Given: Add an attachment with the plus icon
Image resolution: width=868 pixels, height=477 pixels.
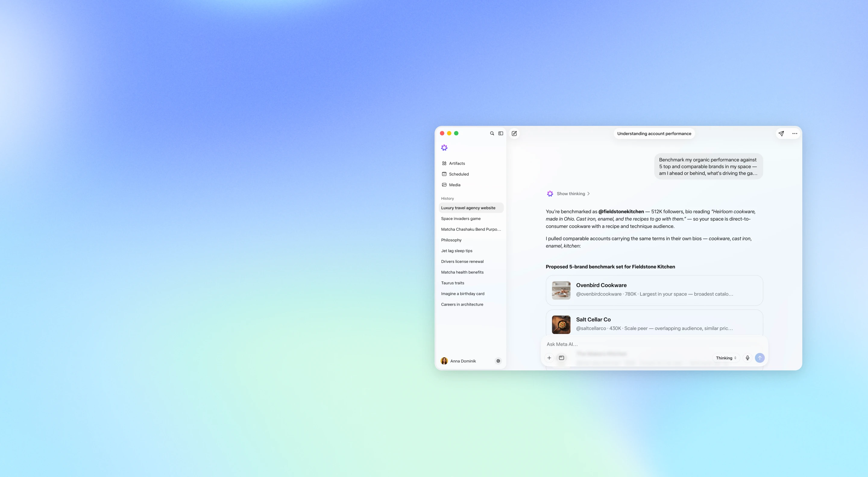Looking at the screenshot, I should coord(549,358).
